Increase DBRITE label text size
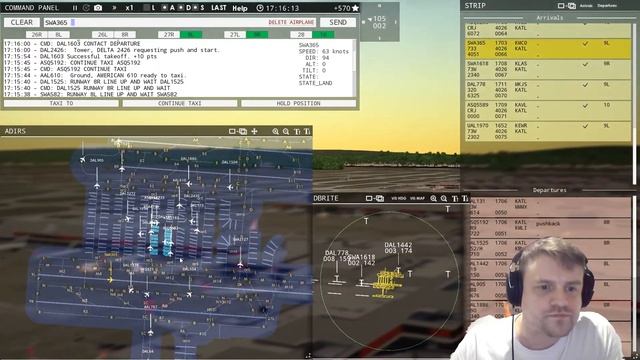Image resolution: width=640 pixels, height=360 pixels. (455, 198)
